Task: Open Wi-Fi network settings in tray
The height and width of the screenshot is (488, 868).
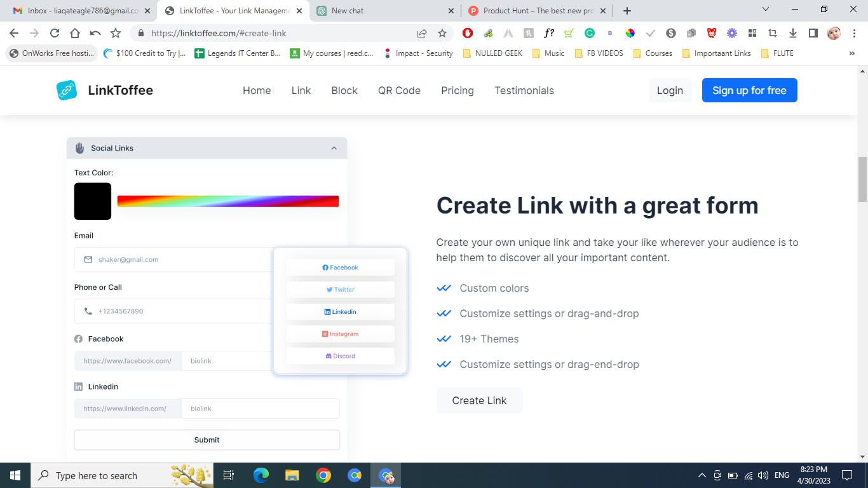Action: (749, 475)
